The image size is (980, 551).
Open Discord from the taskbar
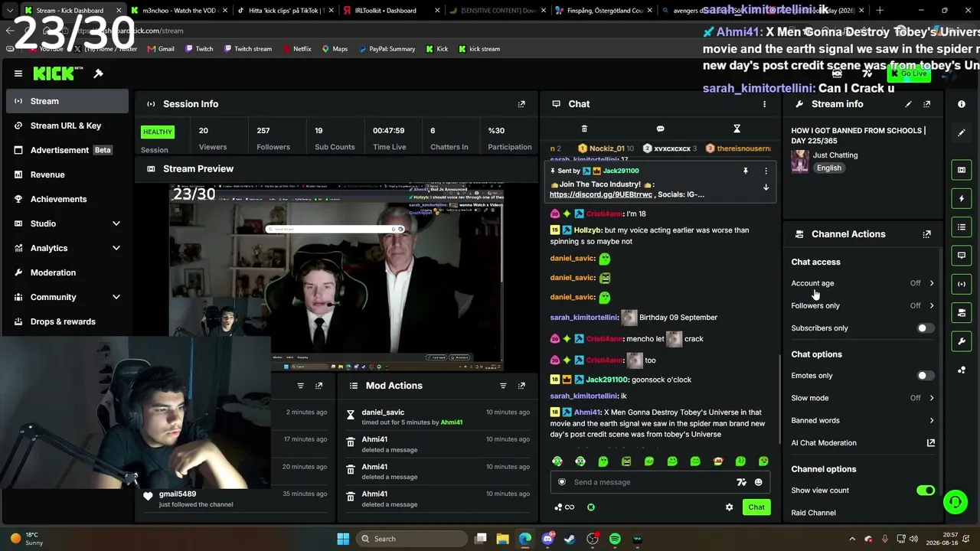tap(547, 539)
